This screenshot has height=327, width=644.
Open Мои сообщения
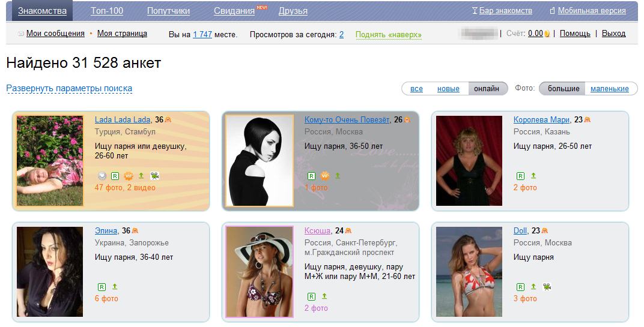coord(55,34)
